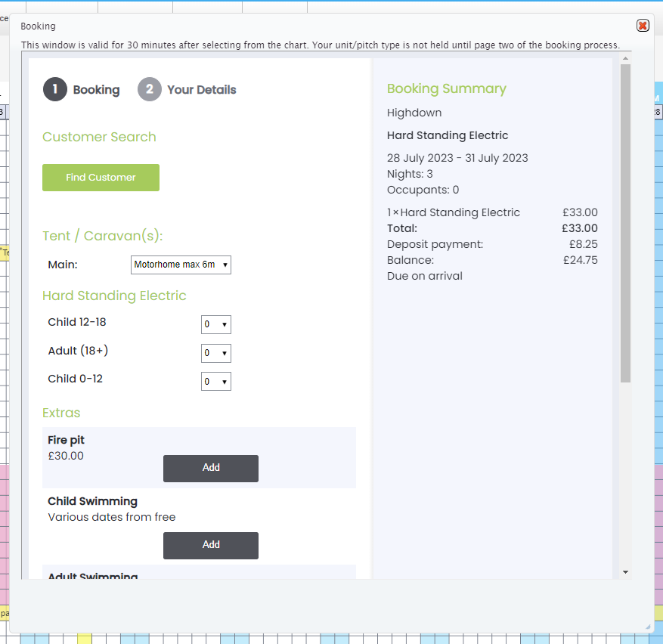Viewport: 663px width, 644px height.
Task: Click the scroll down arrow in the dialog
Action: 624,572
